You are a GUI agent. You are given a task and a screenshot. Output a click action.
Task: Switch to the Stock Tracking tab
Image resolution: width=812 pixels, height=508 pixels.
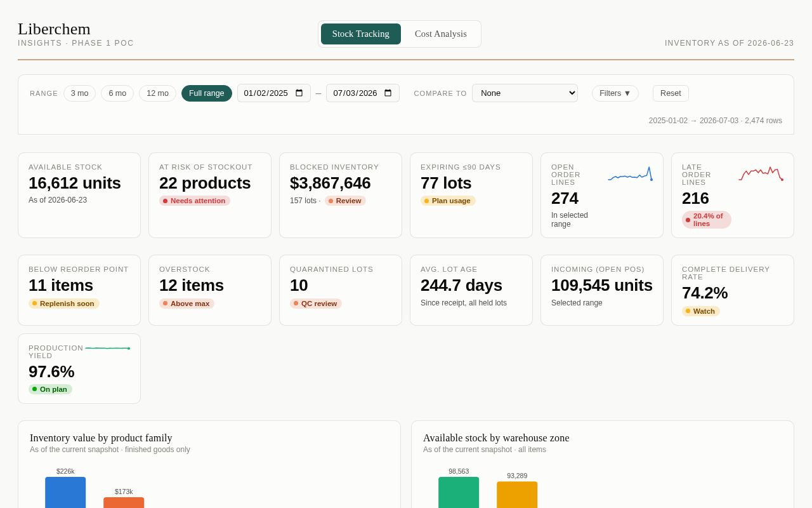361,34
